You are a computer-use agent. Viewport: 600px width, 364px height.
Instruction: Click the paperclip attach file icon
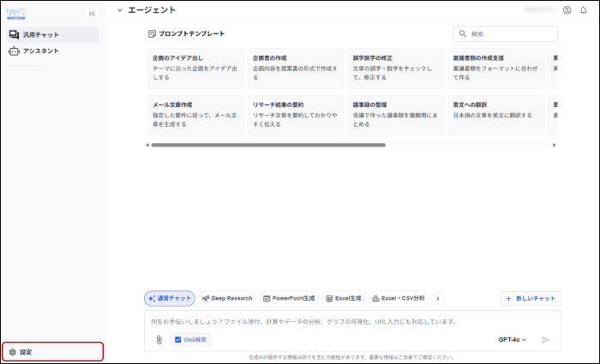pos(159,339)
